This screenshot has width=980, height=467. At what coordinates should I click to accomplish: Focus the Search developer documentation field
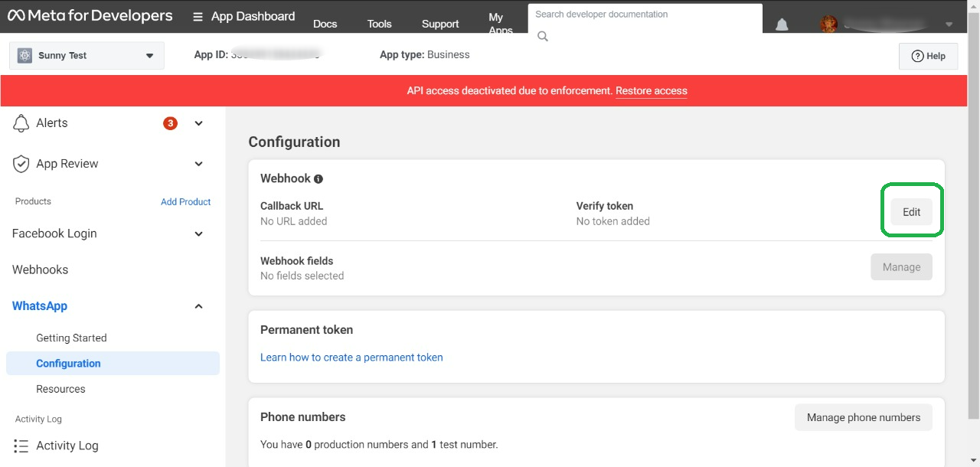point(645,15)
